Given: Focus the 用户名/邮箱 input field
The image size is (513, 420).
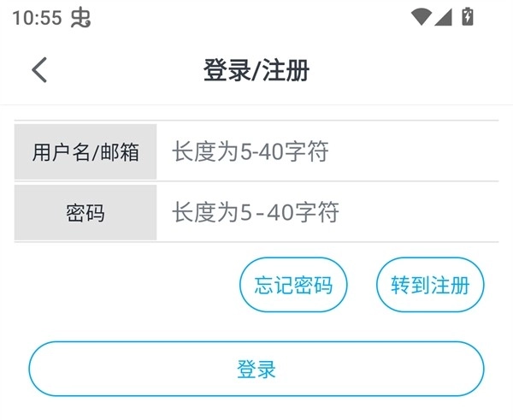Looking at the screenshot, I should coord(327,152).
